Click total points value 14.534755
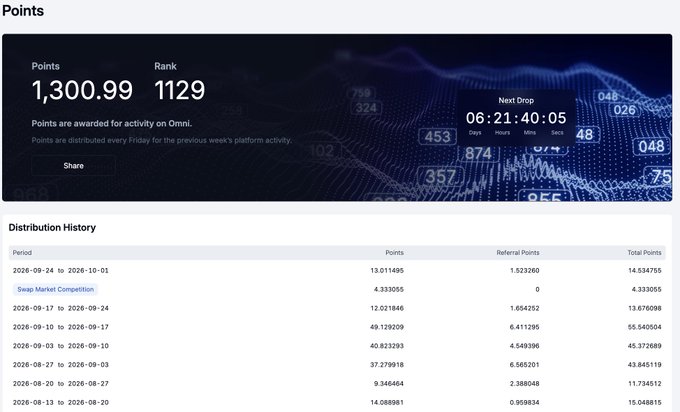Viewport: 680px width, 412px height. click(x=644, y=270)
